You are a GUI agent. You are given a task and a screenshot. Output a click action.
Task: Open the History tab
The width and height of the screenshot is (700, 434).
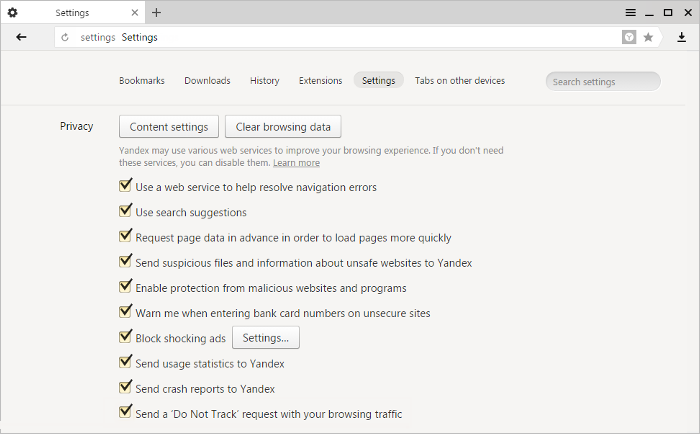coord(264,80)
